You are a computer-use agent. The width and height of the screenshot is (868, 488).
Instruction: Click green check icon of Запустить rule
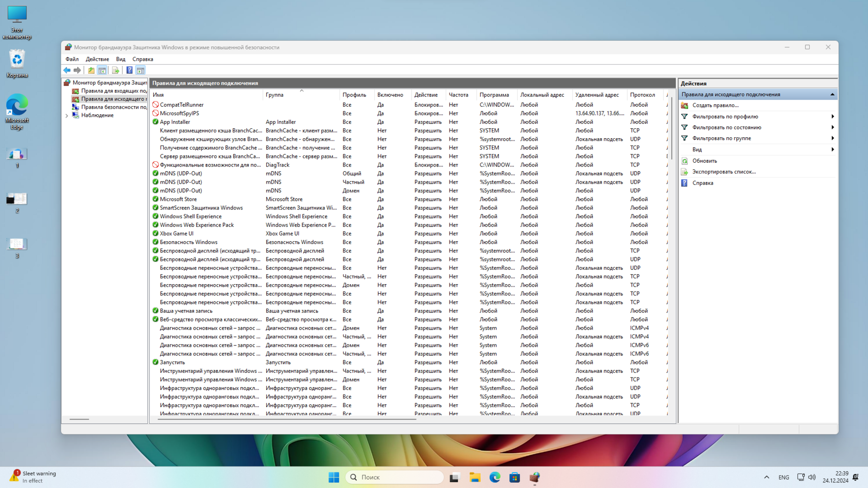point(155,362)
